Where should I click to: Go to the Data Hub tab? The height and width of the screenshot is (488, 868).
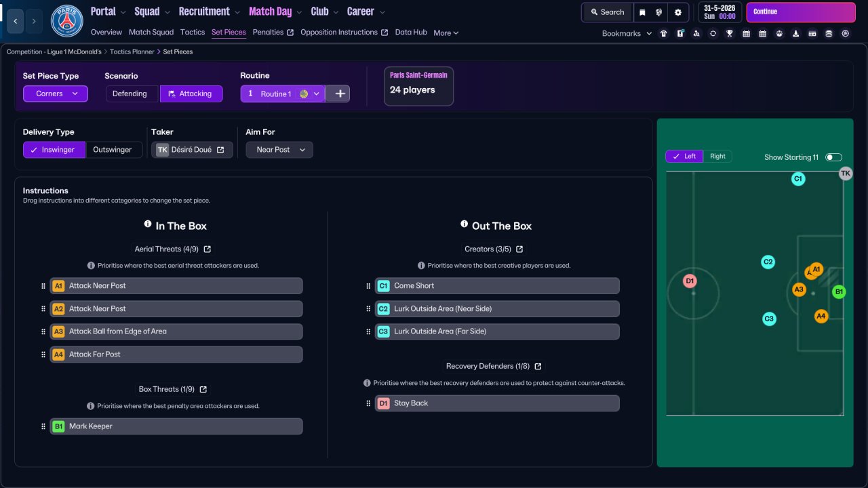click(411, 32)
